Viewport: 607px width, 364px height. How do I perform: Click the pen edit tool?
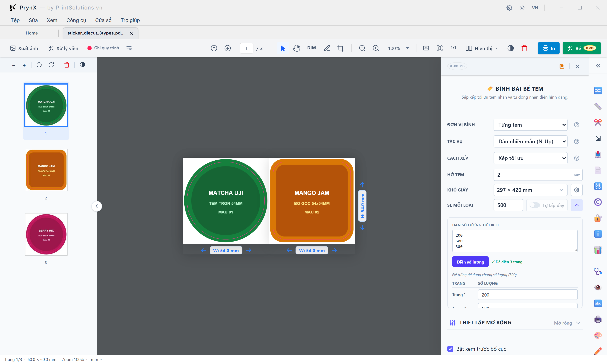327,48
